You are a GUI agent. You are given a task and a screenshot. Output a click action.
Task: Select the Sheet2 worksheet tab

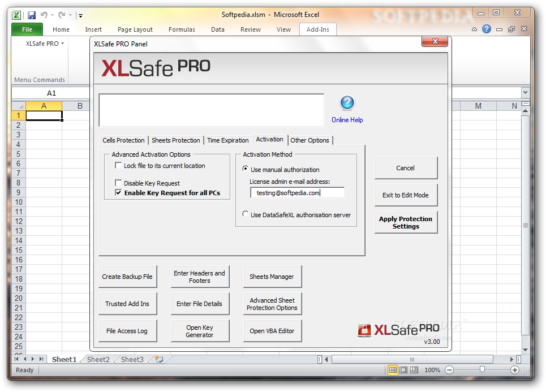tap(98, 359)
